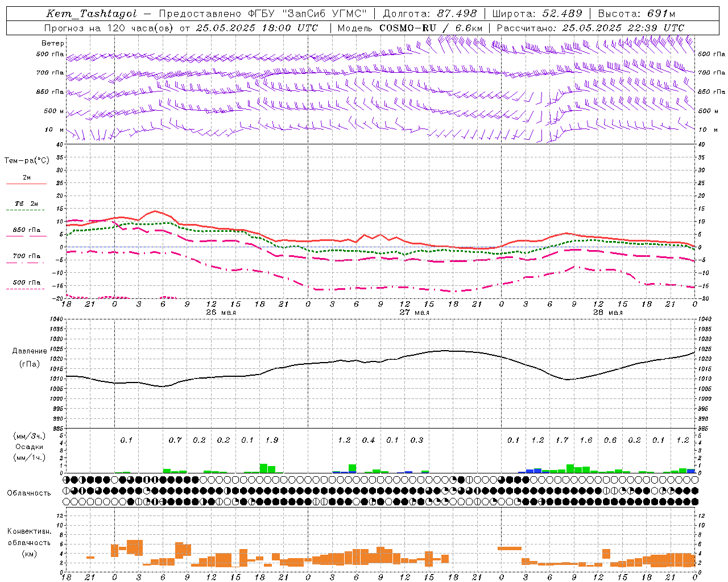Click the 0.3 three-hour precipitation value
Image resolution: width=728 pixels, height=582 pixels.
(417, 440)
